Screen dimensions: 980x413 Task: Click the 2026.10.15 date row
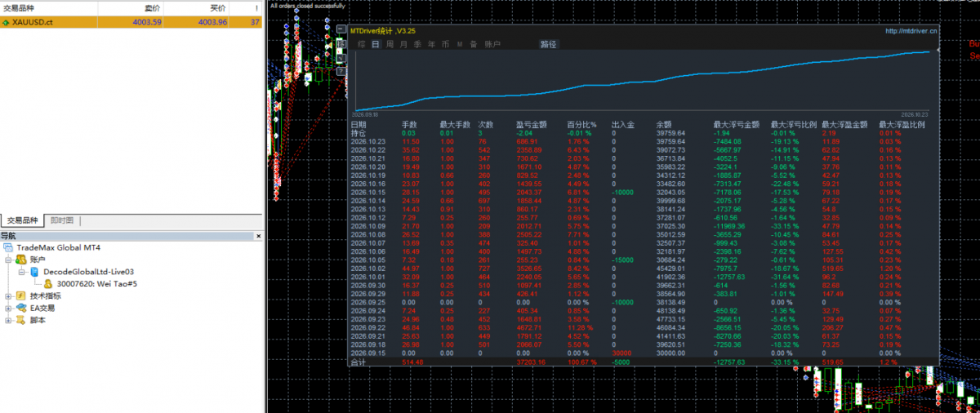click(x=367, y=192)
